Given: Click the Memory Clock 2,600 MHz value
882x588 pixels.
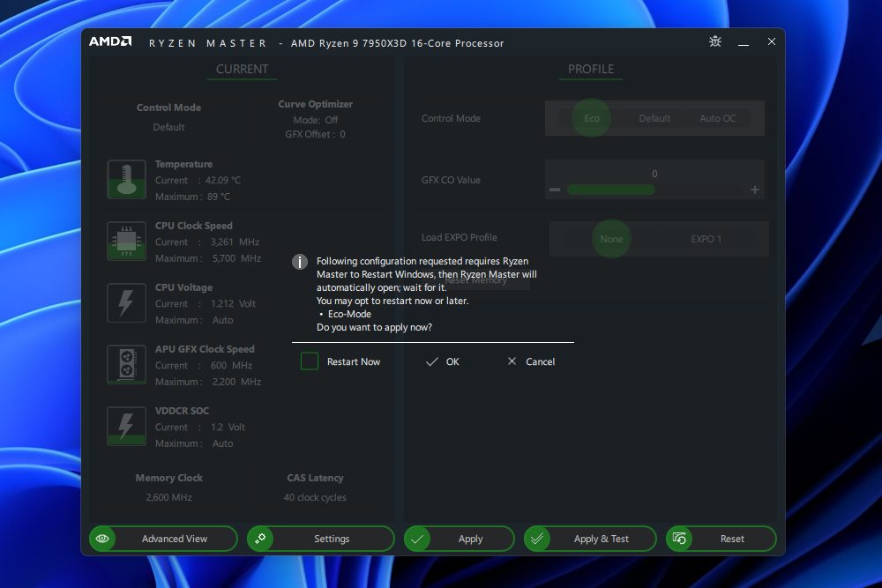Looking at the screenshot, I should click(x=168, y=497).
